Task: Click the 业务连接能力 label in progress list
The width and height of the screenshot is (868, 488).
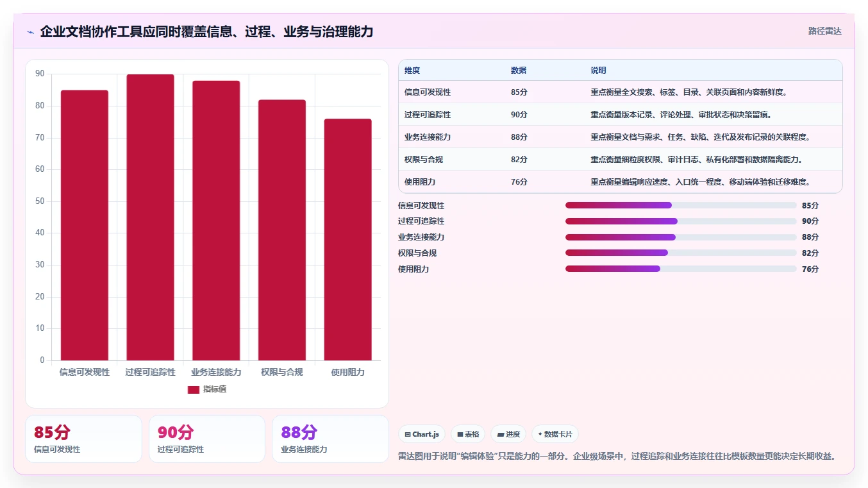Action: [x=421, y=237]
